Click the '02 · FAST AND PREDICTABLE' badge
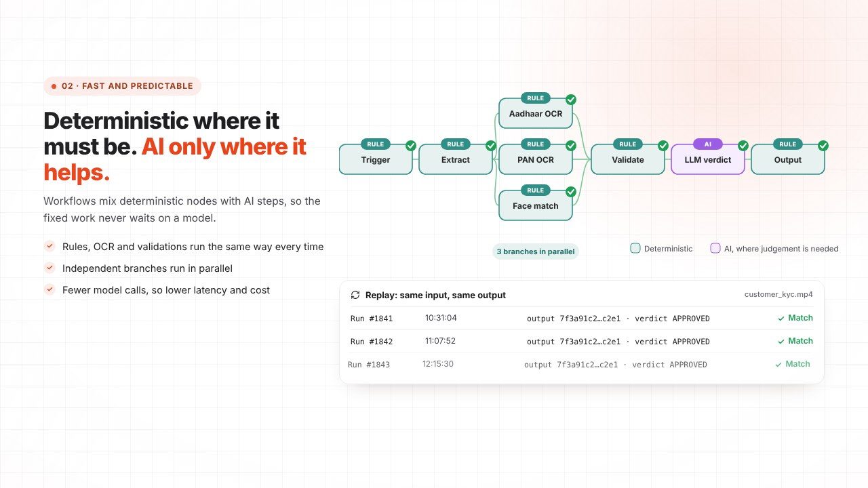 123,86
